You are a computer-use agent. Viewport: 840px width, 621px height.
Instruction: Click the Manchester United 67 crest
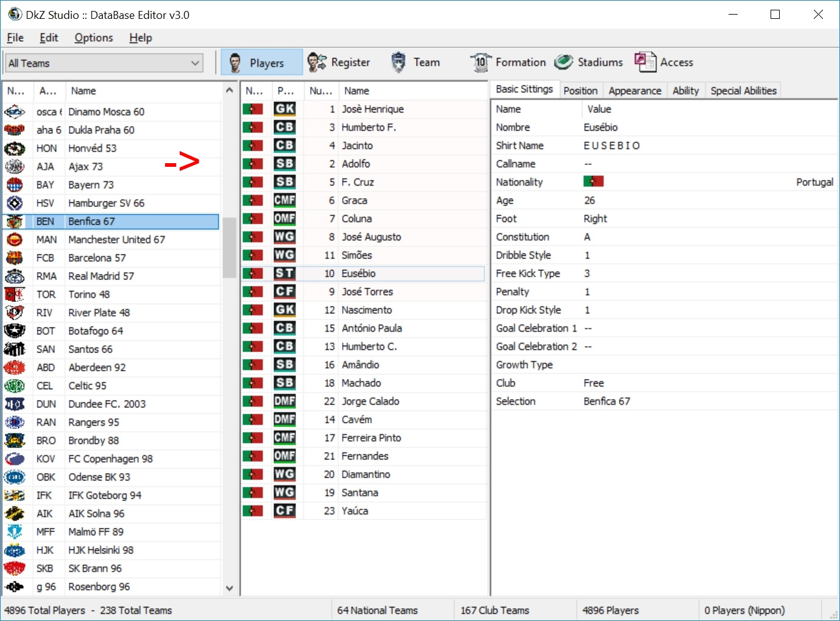[15, 239]
